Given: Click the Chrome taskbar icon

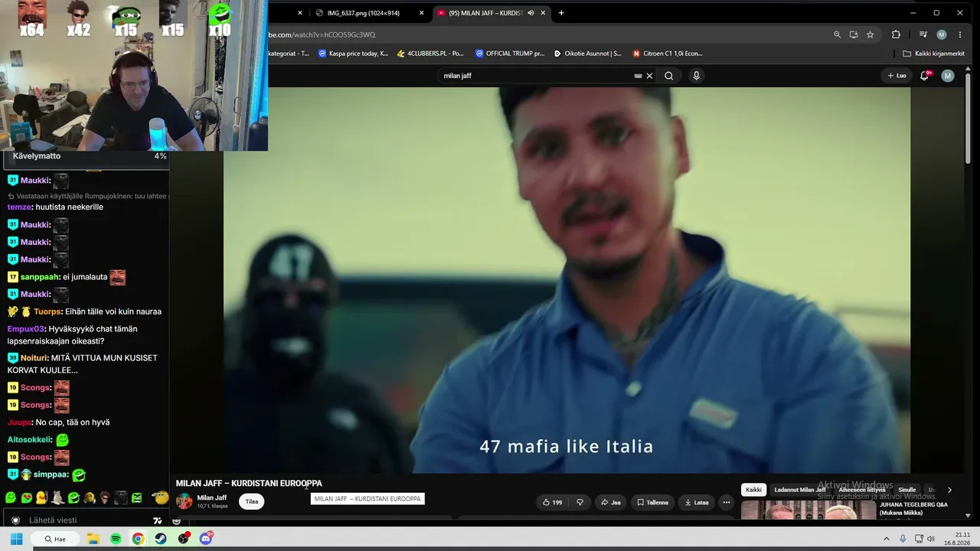Looking at the screenshot, I should point(138,539).
